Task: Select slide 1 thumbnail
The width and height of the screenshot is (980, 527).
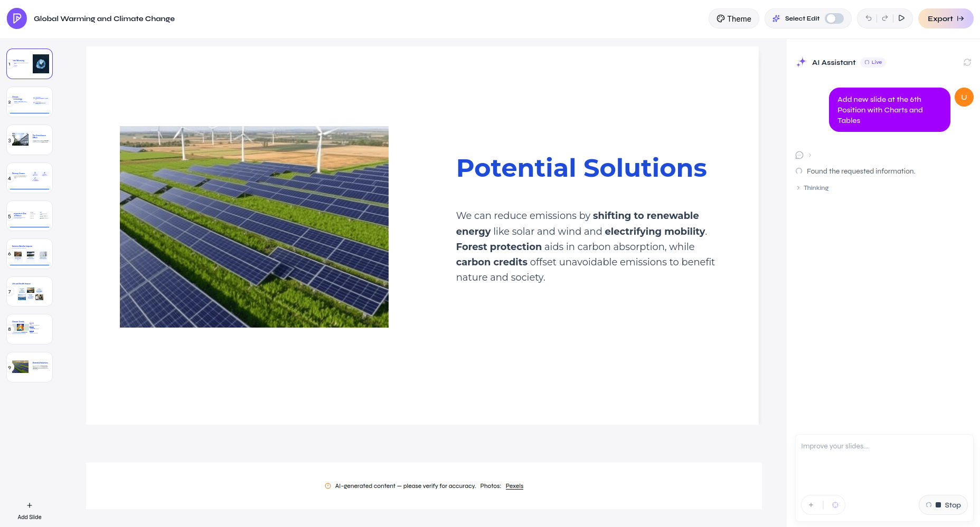Action: tap(30, 64)
